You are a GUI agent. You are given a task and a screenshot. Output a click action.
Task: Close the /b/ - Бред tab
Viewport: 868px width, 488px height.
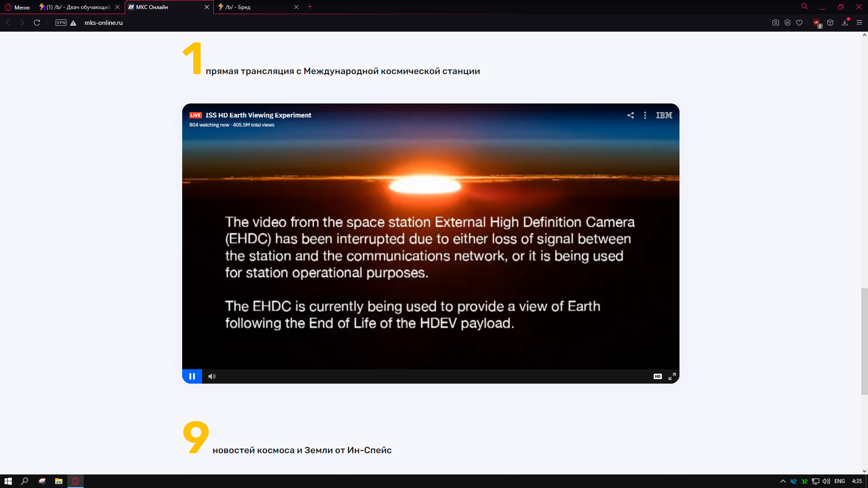point(296,7)
